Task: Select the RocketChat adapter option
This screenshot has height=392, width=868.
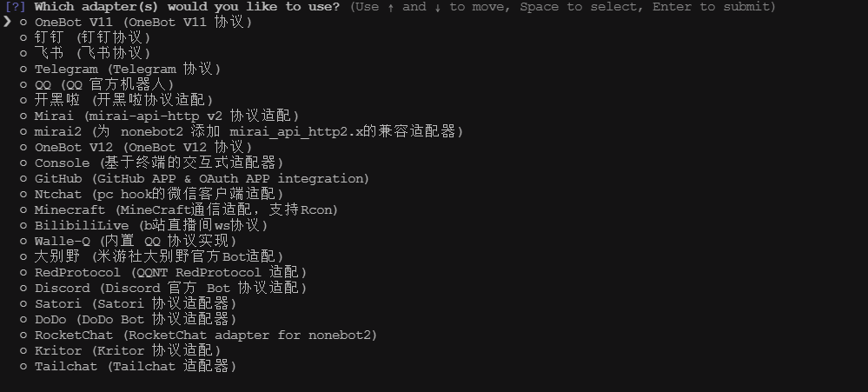Action: (x=198, y=335)
